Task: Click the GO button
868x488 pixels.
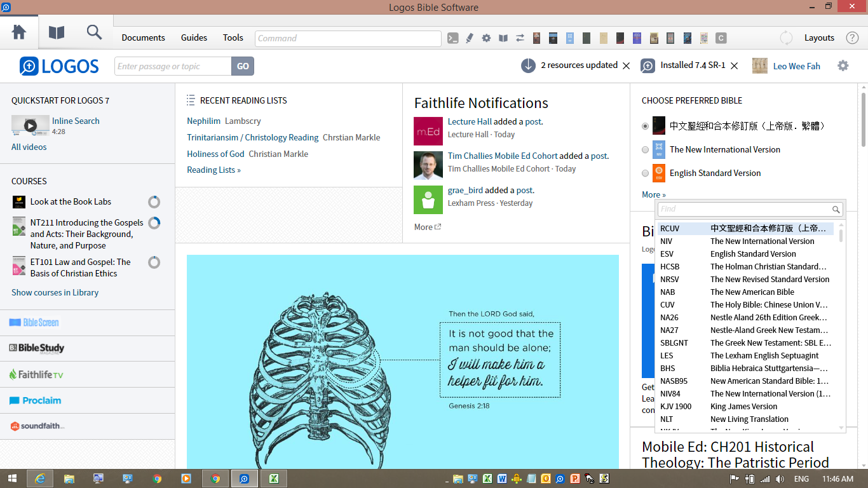Action: [x=243, y=66]
